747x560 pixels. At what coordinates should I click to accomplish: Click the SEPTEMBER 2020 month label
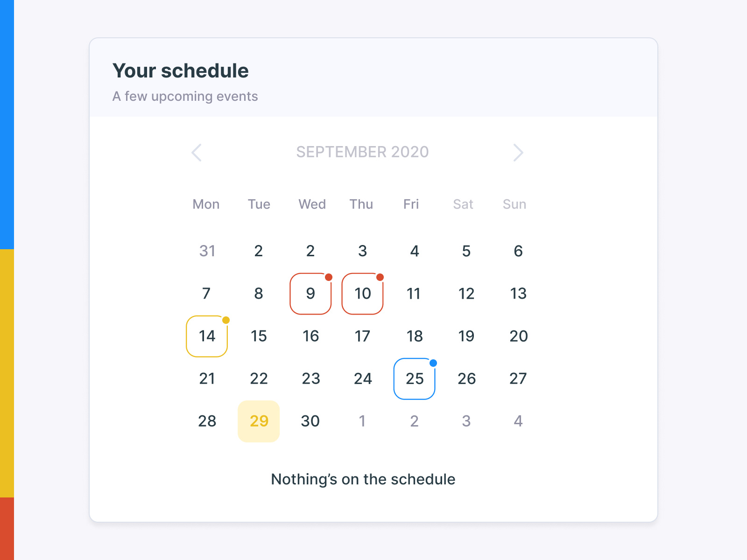point(363,152)
